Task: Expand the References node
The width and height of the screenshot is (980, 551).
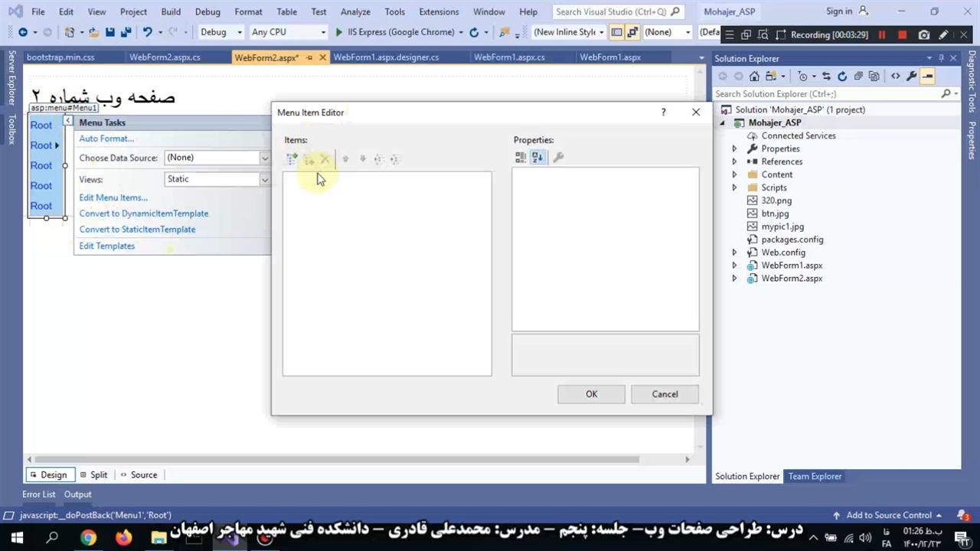Action: (x=734, y=161)
